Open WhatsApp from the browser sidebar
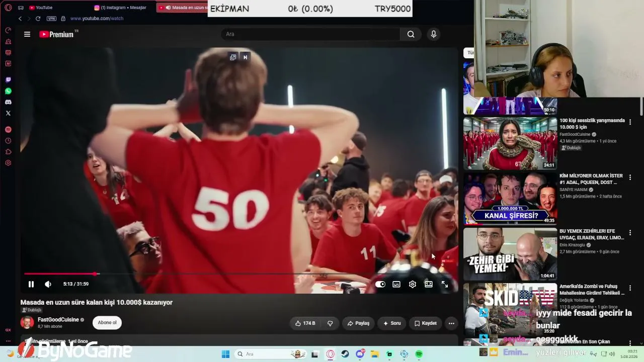This screenshot has width=644, height=362. 8,91
